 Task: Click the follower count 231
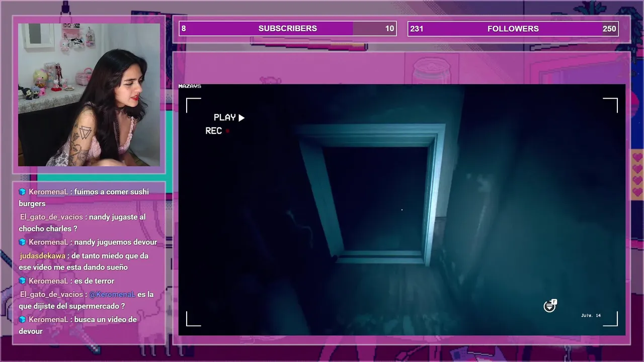pyautogui.click(x=417, y=29)
